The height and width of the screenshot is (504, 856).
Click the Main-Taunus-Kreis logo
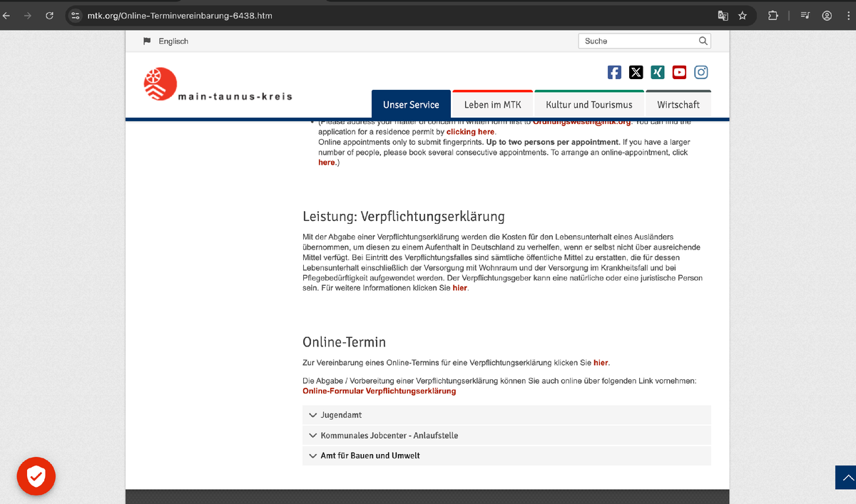point(218,84)
